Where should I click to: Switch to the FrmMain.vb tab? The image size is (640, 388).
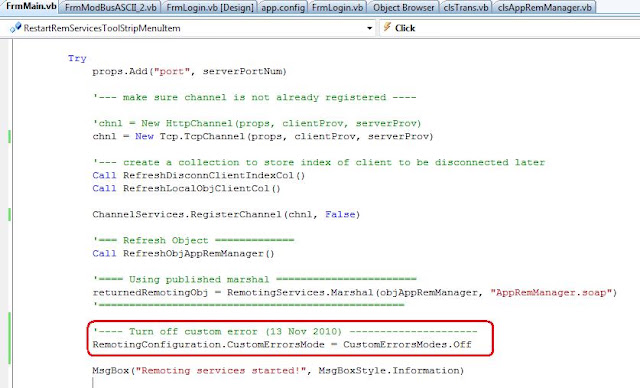(31, 6)
